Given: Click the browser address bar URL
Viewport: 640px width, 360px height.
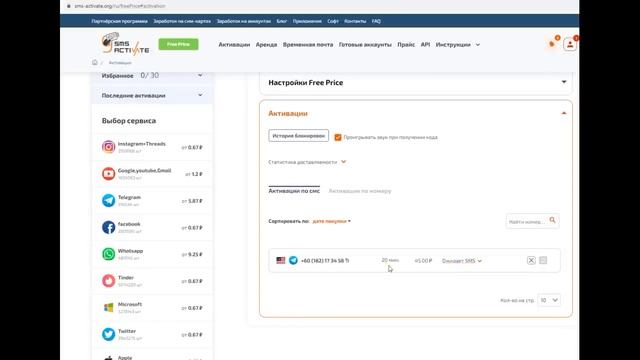Looking at the screenshot, I should point(120,6).
